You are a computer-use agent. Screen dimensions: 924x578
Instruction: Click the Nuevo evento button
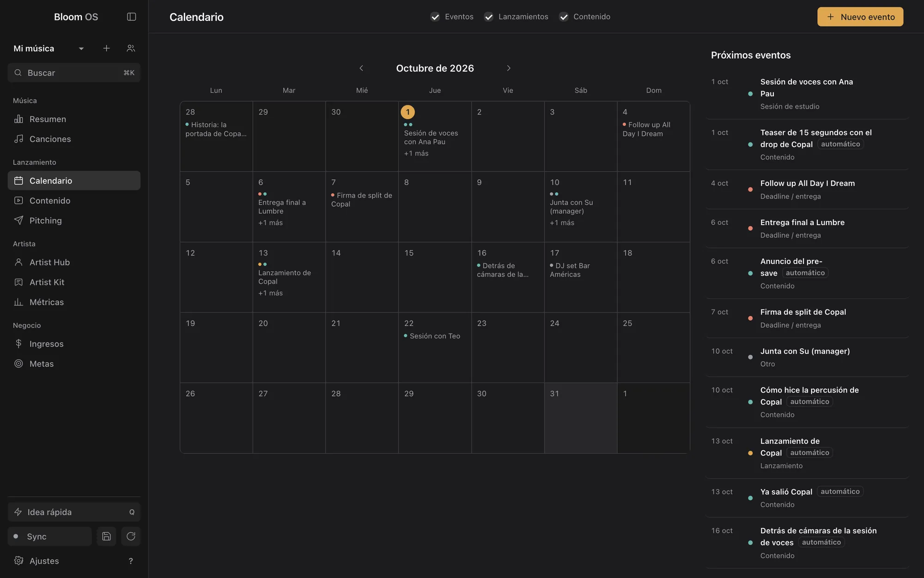coord(860,17)
